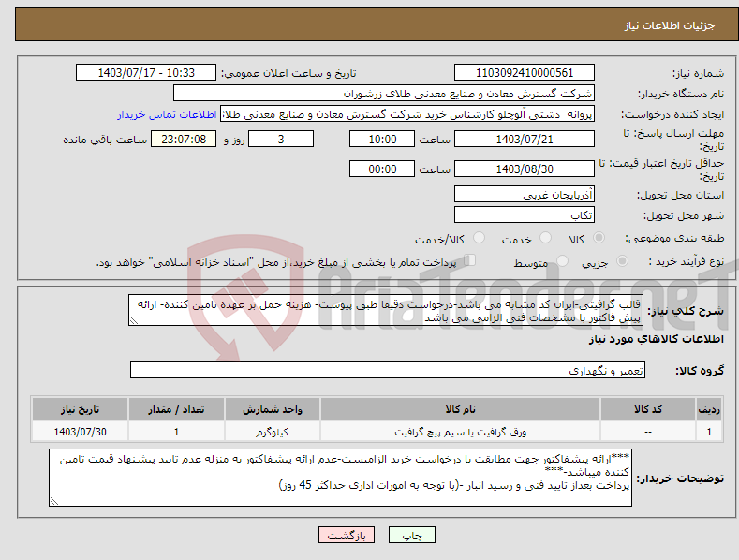The height and width of the screenshot is (560, 739).
Task: Select the جزیی purchase type radio
Action: coord(622,260)
